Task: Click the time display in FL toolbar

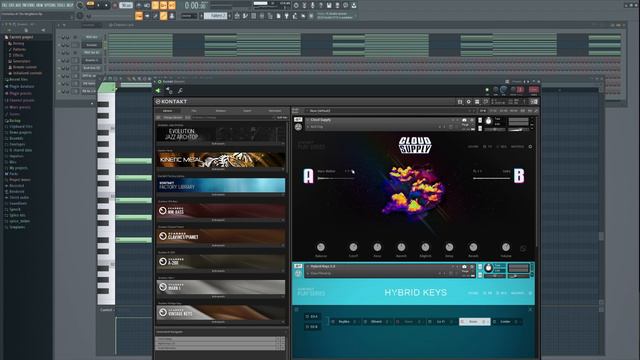Action: coord(195,5)
